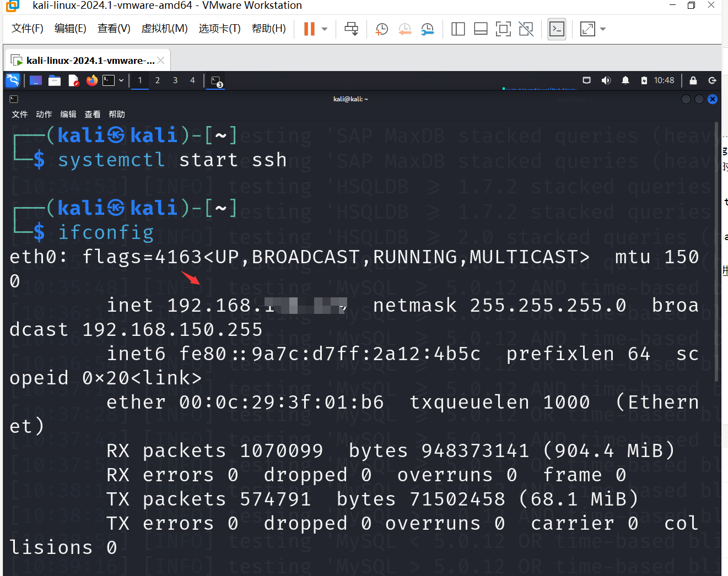Minimize the kali@kali terminal window
This screenshot has width=728, height=576.
click(686, 99)
